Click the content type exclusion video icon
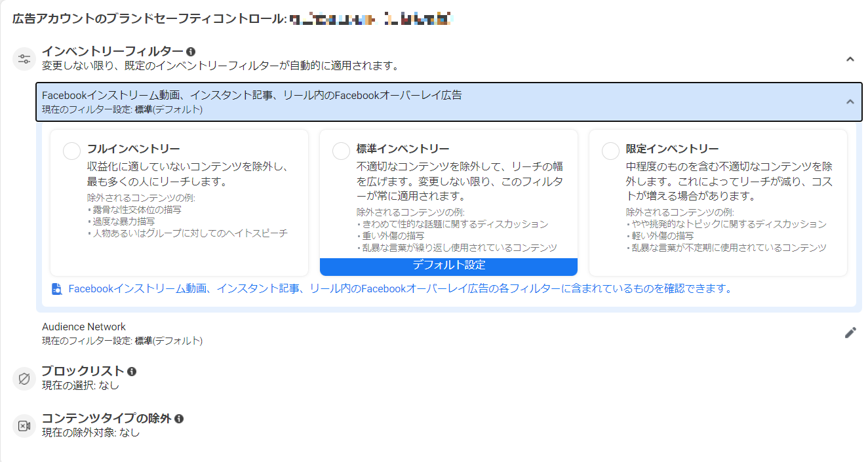The image size is (868, 462). (24, 426)
